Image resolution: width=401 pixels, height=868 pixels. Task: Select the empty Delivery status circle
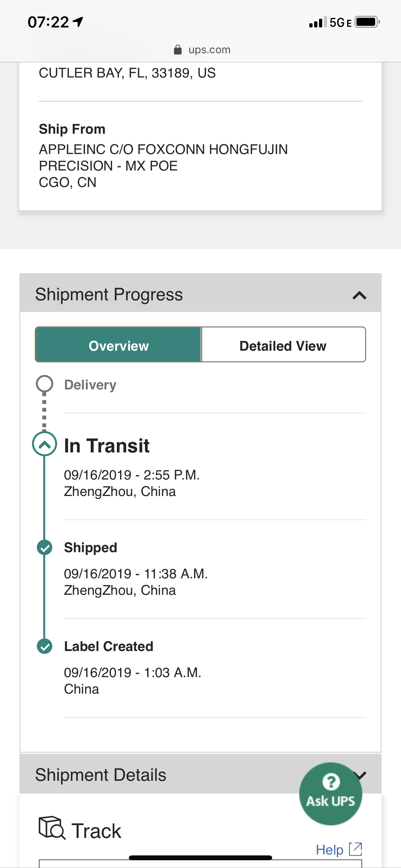(45, 384)
